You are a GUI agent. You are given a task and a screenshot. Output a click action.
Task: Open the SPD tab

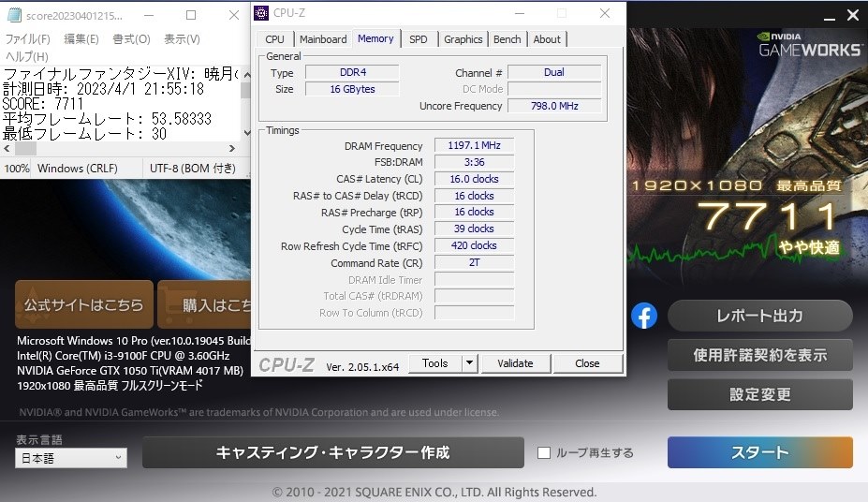pyautogui.click(x=418, y=39)
